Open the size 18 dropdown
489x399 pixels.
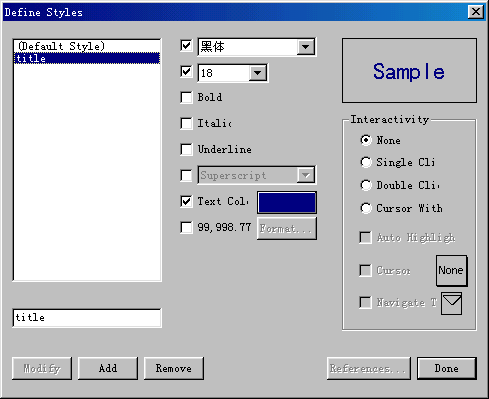tap(258, 73)
